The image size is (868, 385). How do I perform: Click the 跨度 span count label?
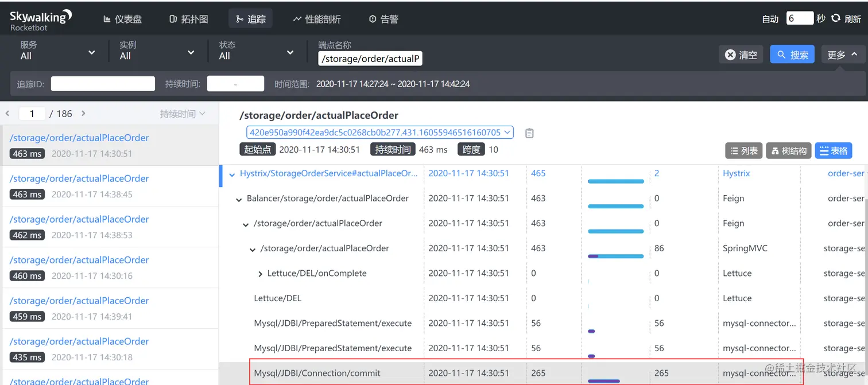471,150
